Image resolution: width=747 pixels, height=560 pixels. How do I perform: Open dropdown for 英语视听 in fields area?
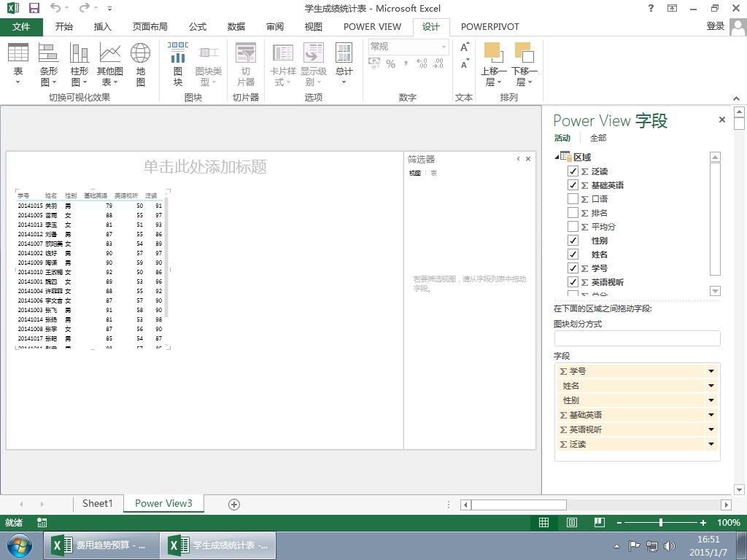click(x=711, y=429)
